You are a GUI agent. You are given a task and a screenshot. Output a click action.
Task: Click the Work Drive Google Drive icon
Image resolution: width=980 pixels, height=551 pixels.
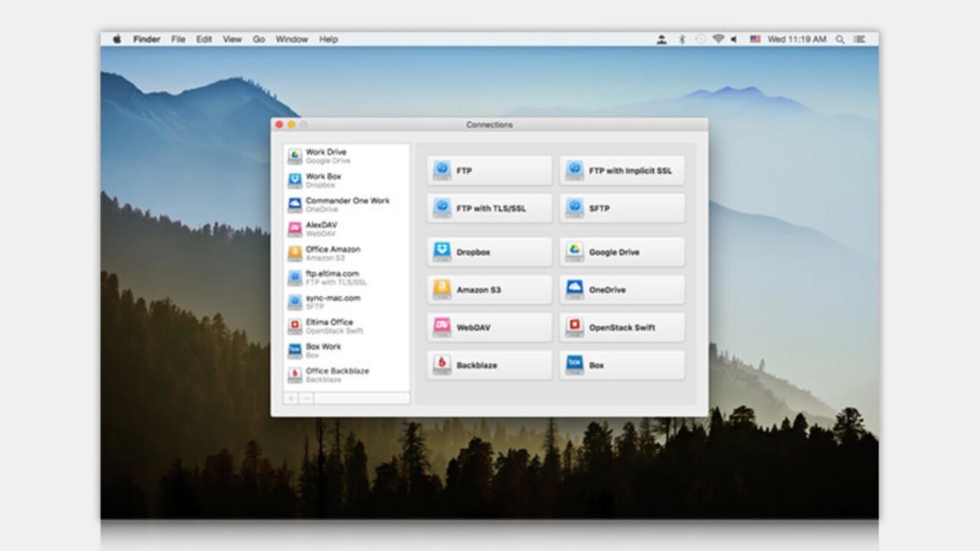[295, 156]
